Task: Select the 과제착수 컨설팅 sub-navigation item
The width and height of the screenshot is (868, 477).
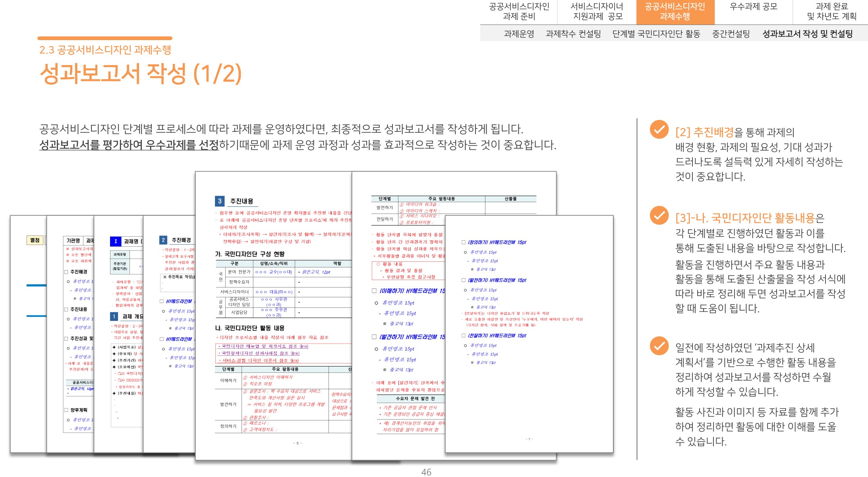Action: [x=573, y=34]
